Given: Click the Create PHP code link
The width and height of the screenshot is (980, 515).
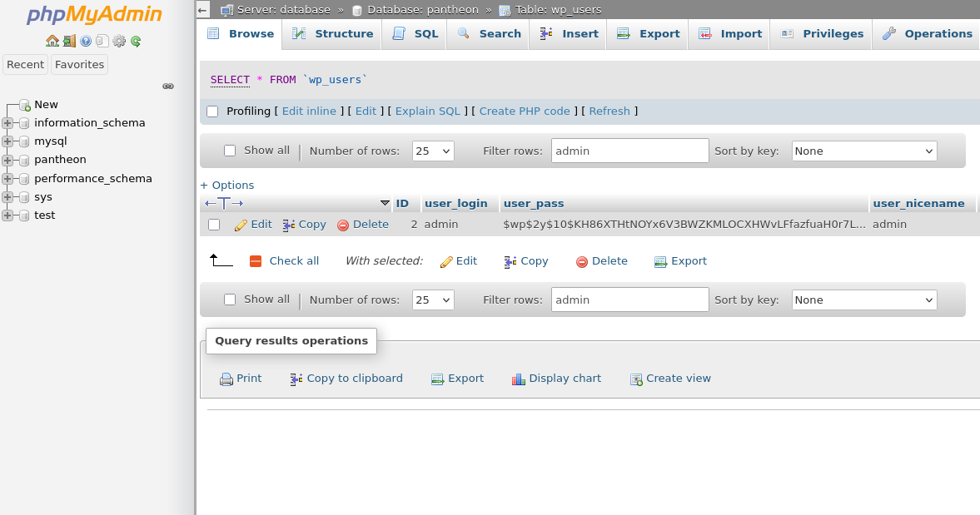Looking at the screenshot, I should click(x=525, y=111).
